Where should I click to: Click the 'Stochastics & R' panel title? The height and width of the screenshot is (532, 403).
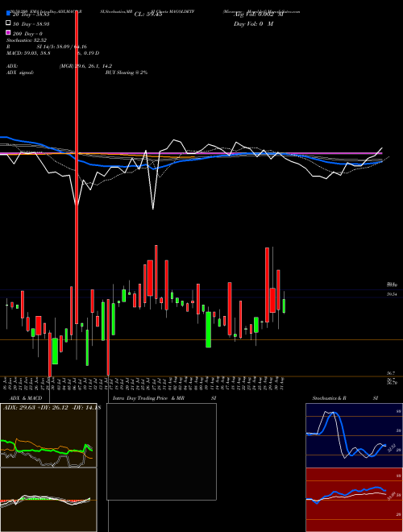(330, 398)
